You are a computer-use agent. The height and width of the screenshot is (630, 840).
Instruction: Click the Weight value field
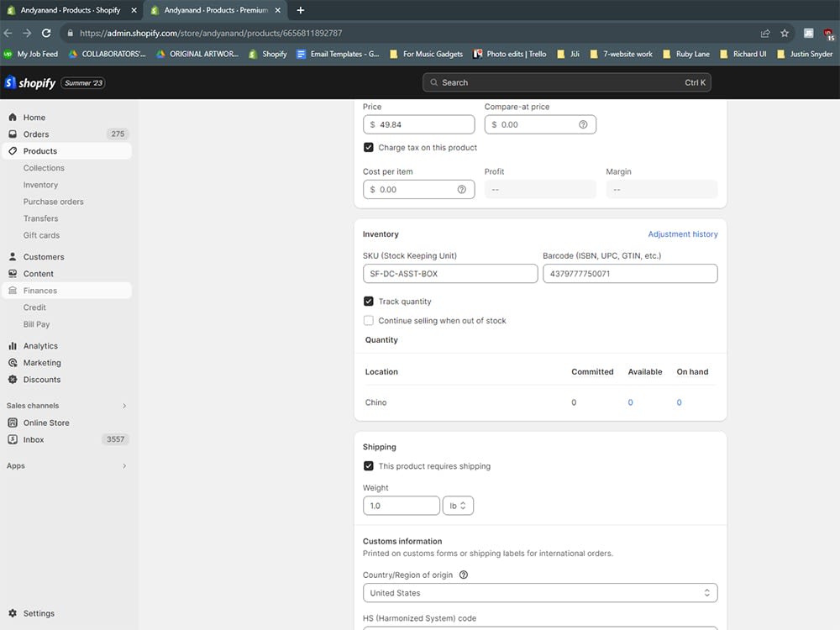click(402, 506)
